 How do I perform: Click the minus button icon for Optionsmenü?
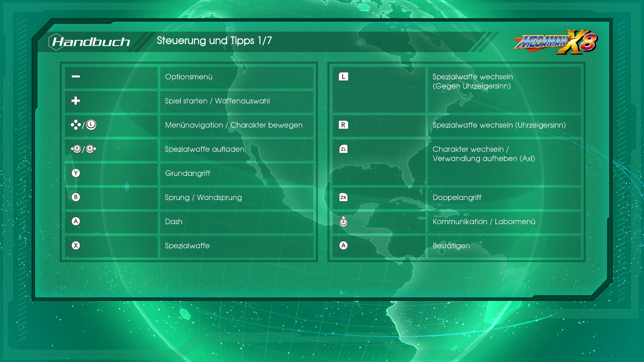click(76, 76)
